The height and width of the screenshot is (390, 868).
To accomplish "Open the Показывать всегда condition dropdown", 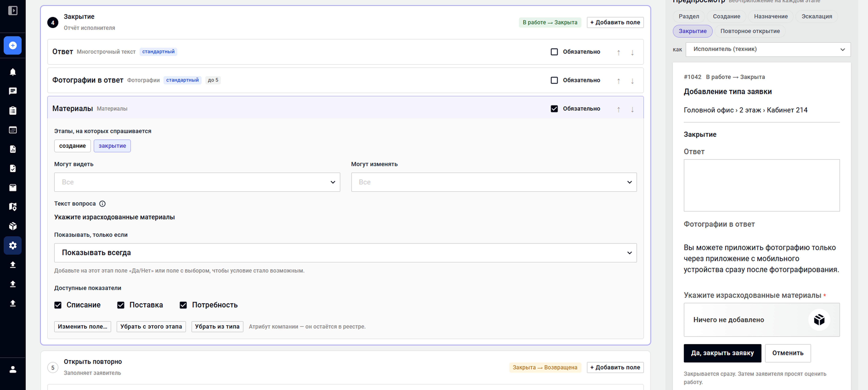I will [345, 253].
